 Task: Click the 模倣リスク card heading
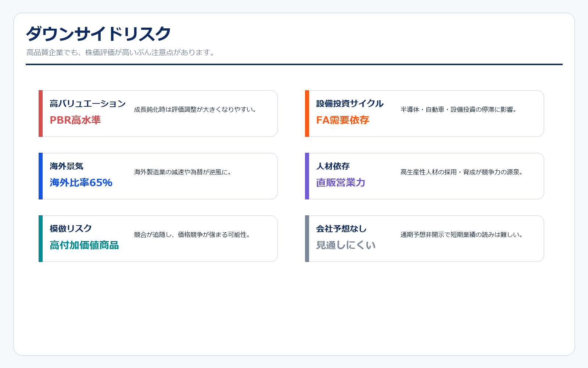coord(71,229)
